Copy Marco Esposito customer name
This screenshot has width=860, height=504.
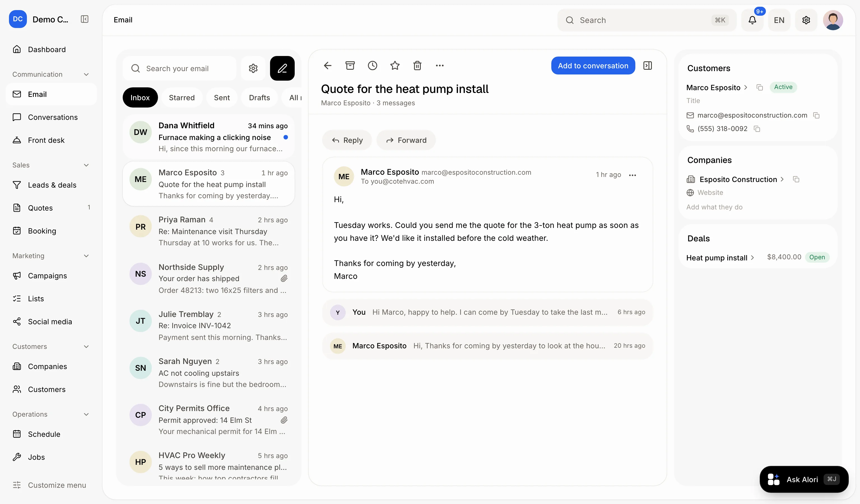coord(760,88)
